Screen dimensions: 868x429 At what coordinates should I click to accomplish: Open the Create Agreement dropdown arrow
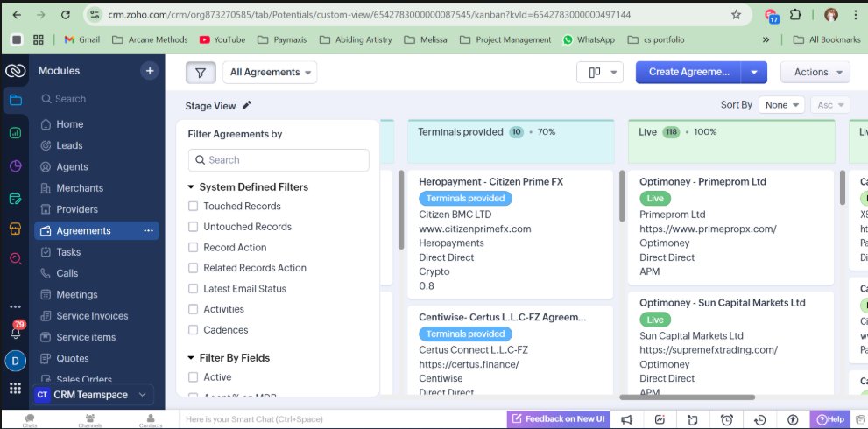pos(753,73)
